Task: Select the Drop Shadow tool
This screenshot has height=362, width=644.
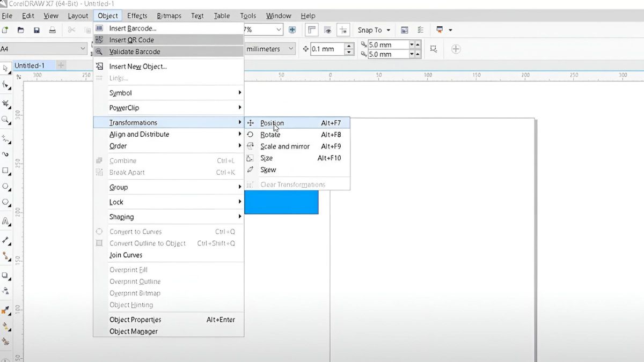Action: (x=5, y=275)
